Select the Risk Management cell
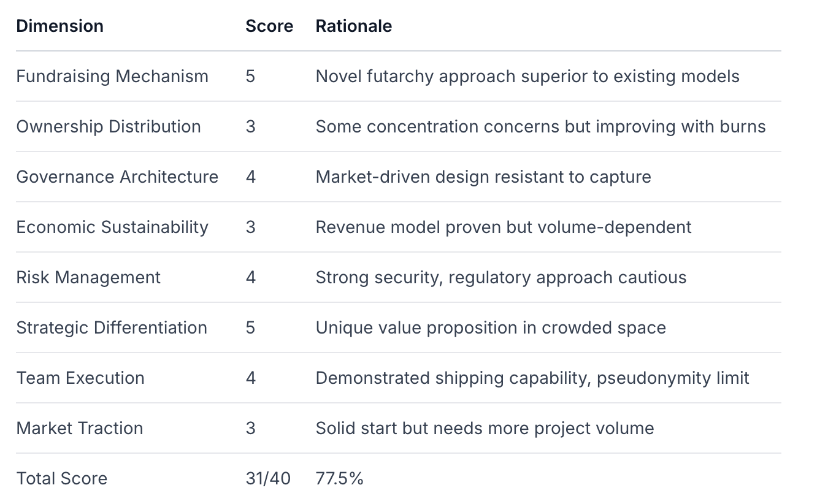Viewport: 828px width, 504px height. pyautogui.click(x=88, y=278)
